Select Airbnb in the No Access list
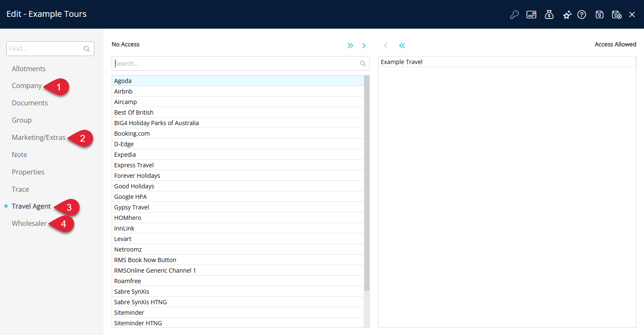 (238, 91)
